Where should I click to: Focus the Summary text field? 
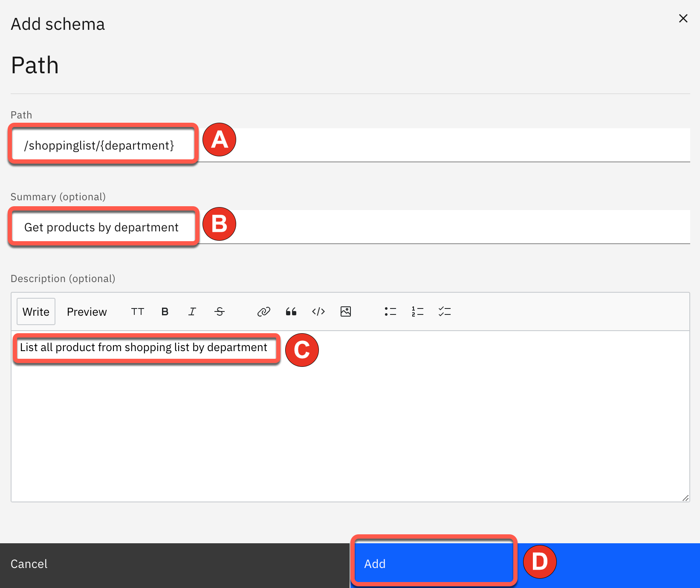pos(426,227)
